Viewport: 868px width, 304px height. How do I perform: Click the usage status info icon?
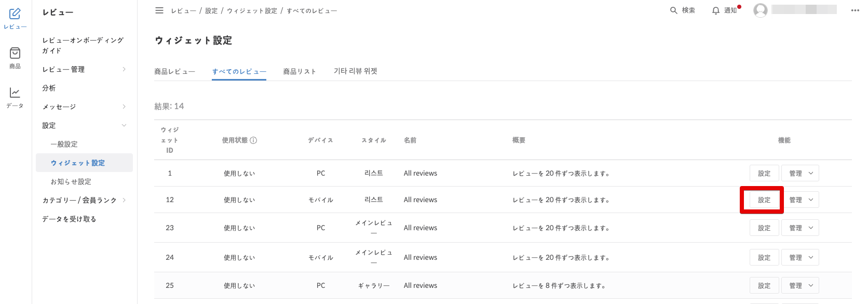pos(253,140)
